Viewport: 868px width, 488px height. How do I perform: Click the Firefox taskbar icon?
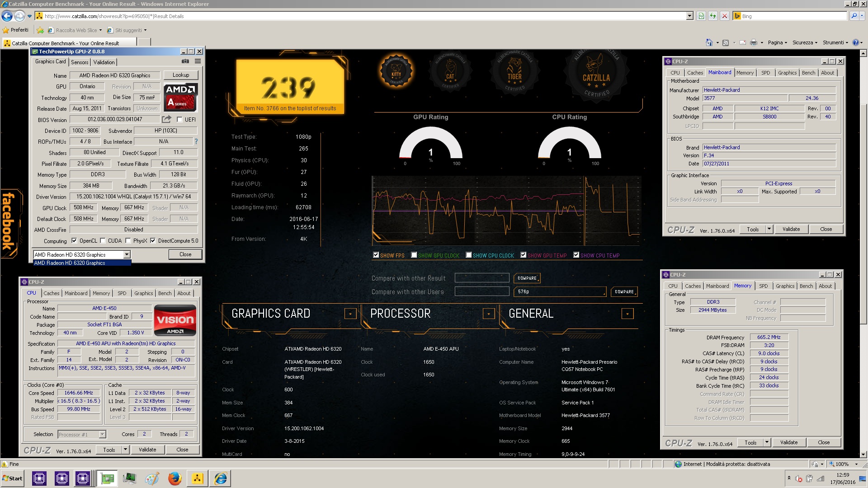pyautogui.click(x=175, y=479)
